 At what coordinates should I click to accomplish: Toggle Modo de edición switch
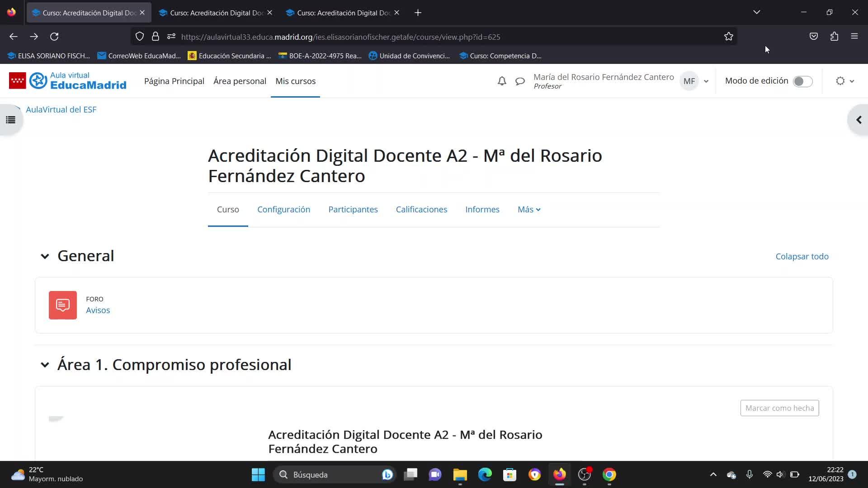pos(802,81)
